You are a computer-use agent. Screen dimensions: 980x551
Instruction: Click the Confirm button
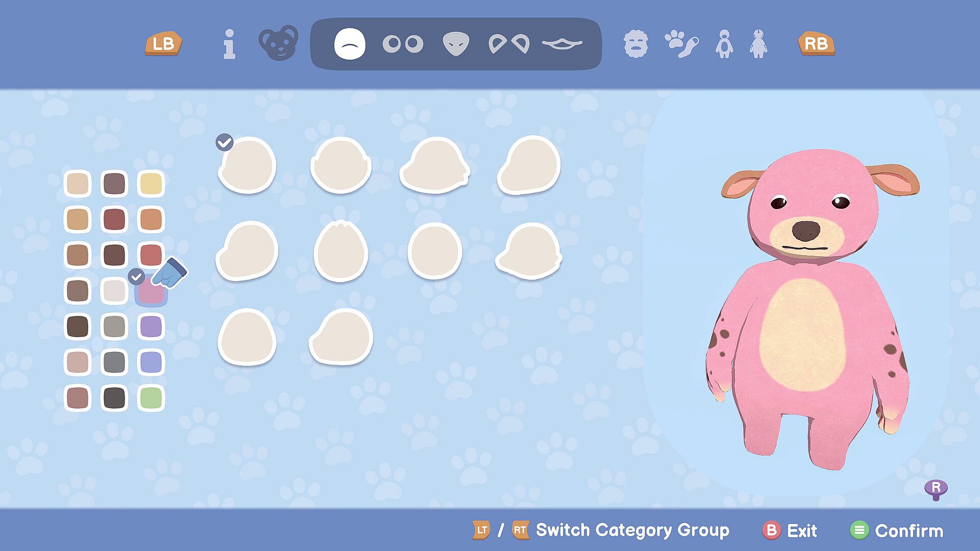coord(897,531)
